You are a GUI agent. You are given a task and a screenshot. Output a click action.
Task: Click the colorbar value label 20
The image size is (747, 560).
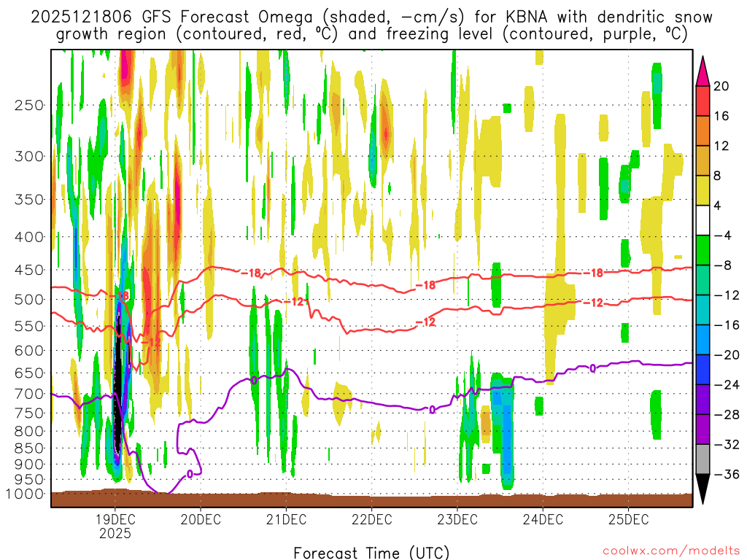click(721, 86)
